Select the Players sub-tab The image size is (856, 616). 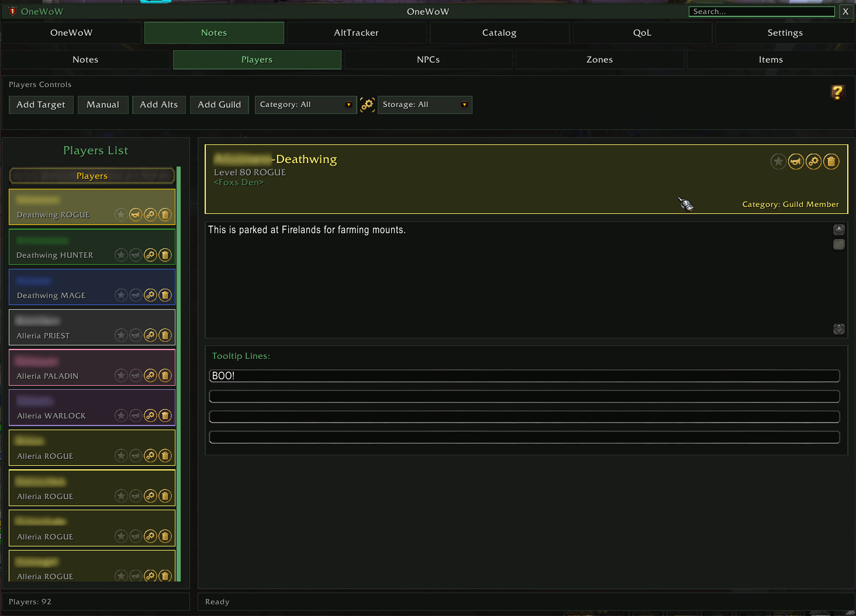(x=257, y=60)
